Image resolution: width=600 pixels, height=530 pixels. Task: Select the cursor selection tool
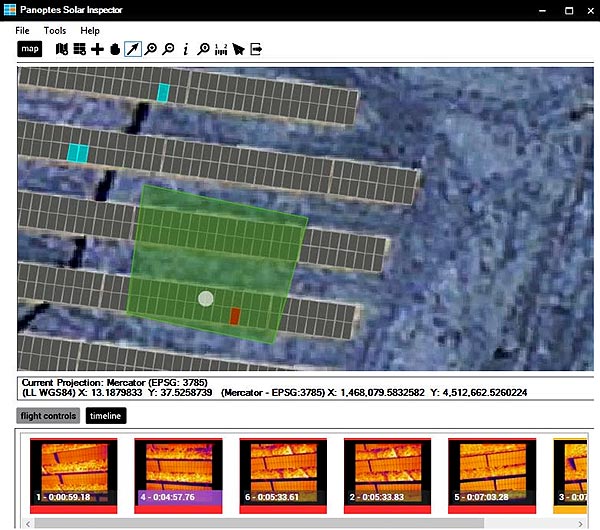[x=238, y=49]
